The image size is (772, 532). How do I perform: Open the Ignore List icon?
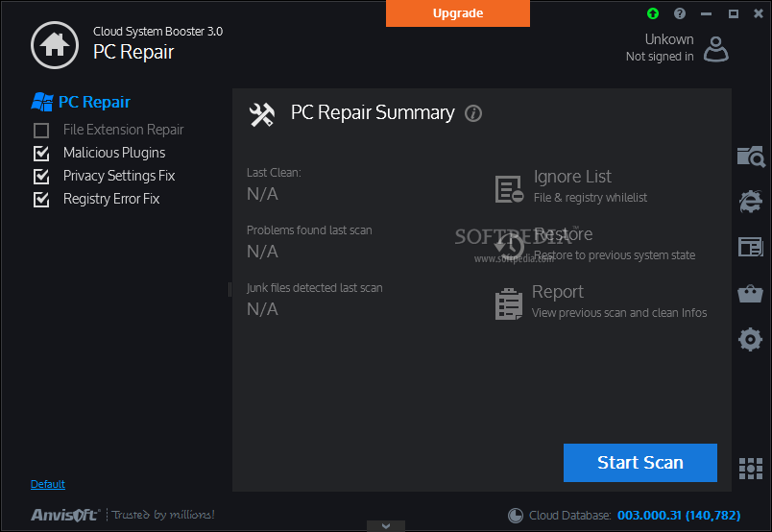pyautogui.click(x=509, y=188)
